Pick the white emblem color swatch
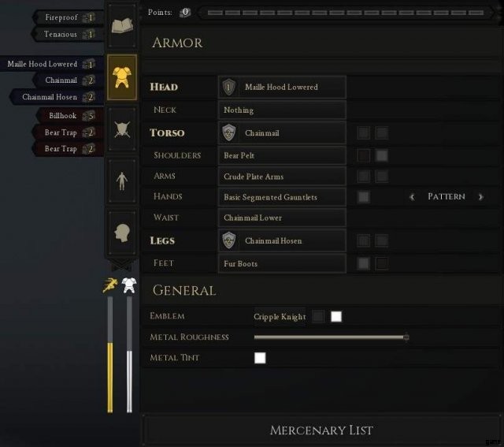504x447 pixels. click(336, 316)
